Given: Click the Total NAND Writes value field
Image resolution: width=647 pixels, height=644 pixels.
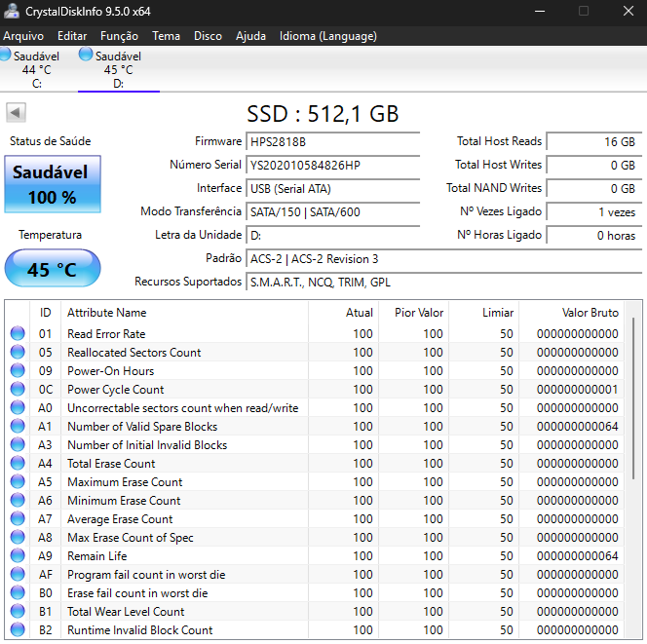Looking at the screenshot, I should pos(594,189).
